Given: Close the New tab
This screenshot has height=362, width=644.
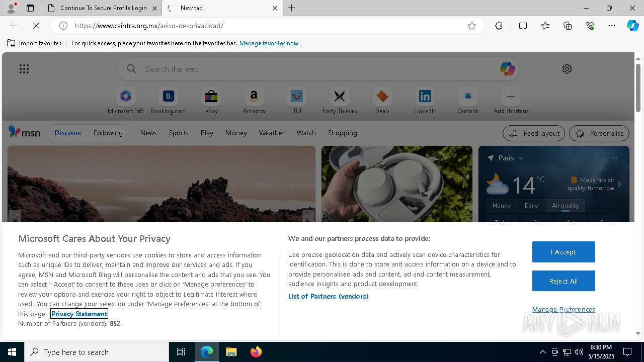Looking at the screenshot, I should point(275,8).
